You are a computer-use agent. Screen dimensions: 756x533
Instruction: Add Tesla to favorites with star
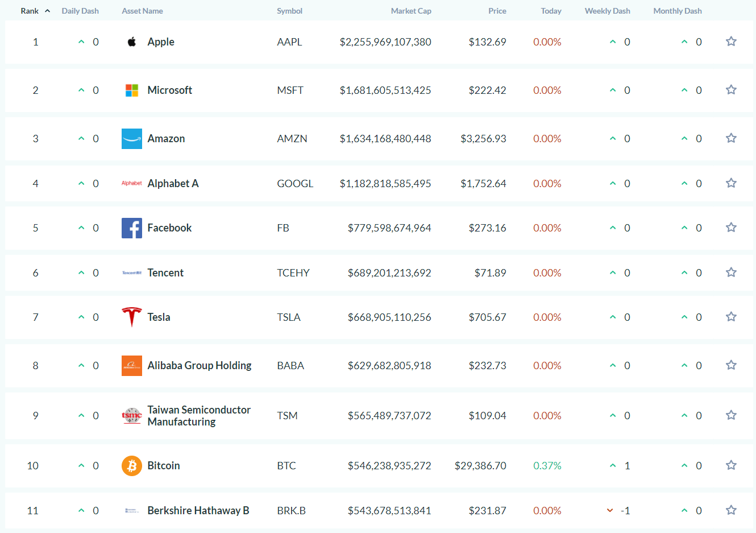coord(731,317)
